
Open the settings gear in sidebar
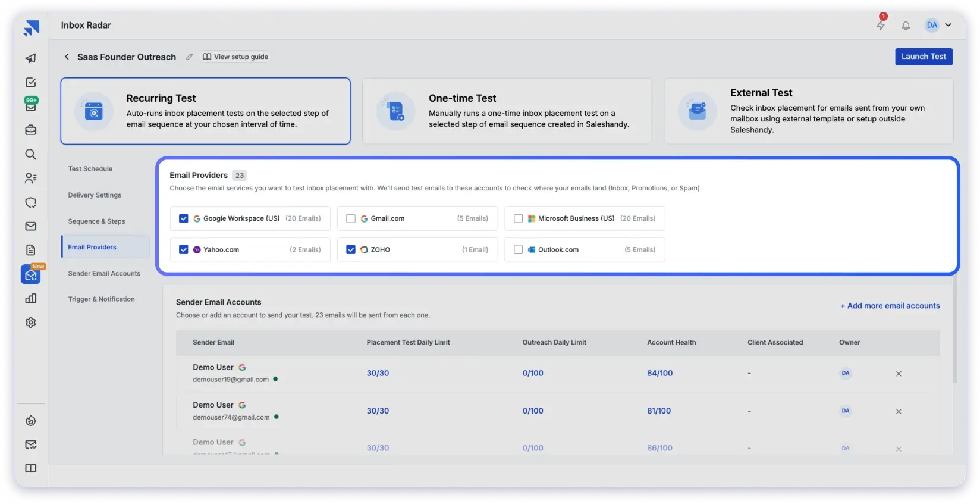[31, 323]
